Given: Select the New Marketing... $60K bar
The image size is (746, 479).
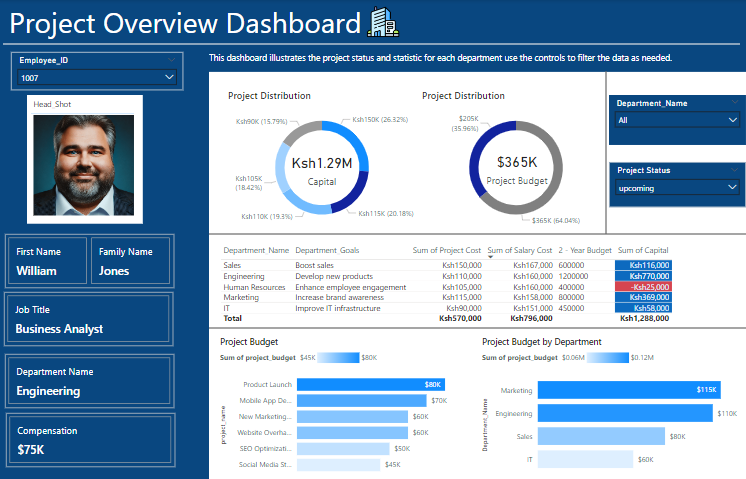Looking at the screenshot, I should (x=352, y=417).
